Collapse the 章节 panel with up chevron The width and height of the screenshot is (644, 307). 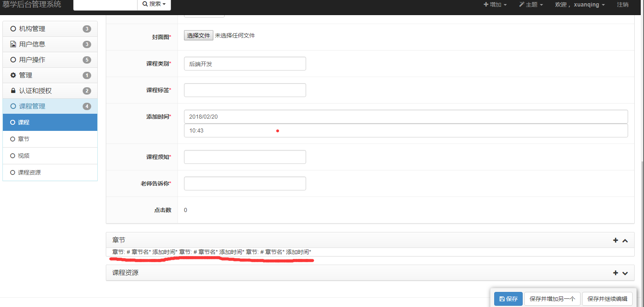pos(625,241)
